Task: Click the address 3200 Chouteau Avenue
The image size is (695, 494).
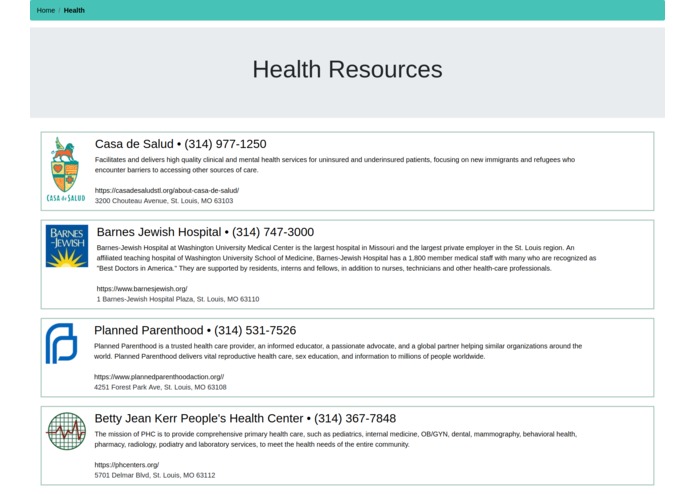Action: (164, 201)
